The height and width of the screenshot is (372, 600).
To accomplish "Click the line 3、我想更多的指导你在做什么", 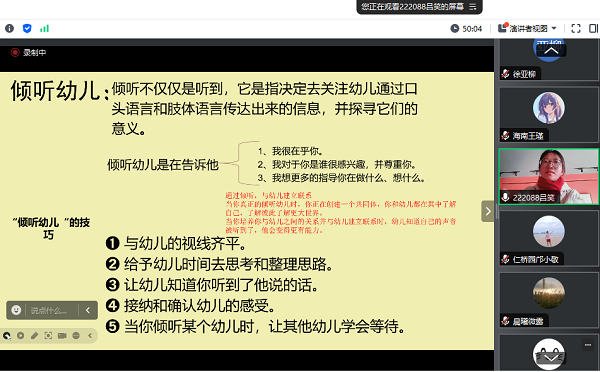I will pyautogui.click(x=341, y=178).
